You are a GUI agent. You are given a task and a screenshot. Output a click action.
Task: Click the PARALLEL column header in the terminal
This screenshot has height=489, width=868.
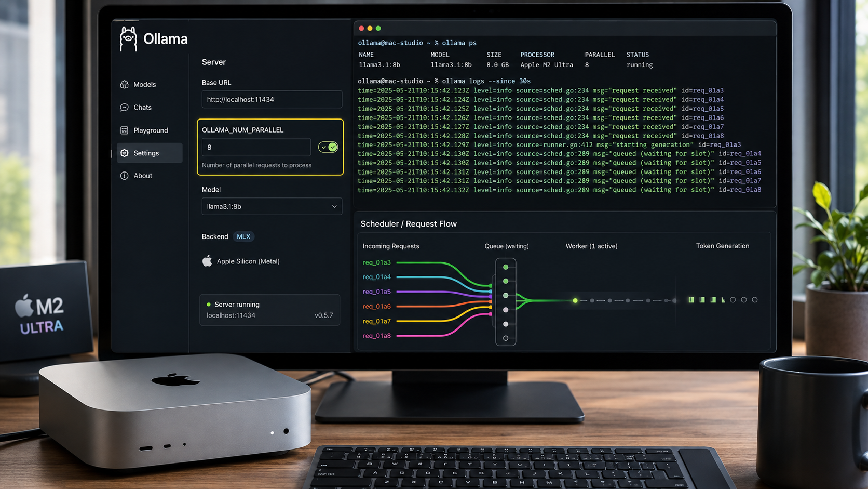coord(600,55)
